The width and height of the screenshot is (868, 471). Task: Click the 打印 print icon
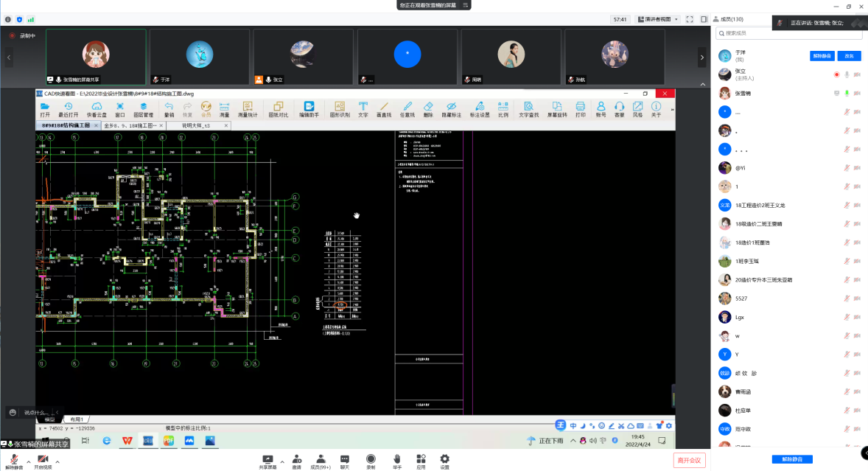coord(580,110)
